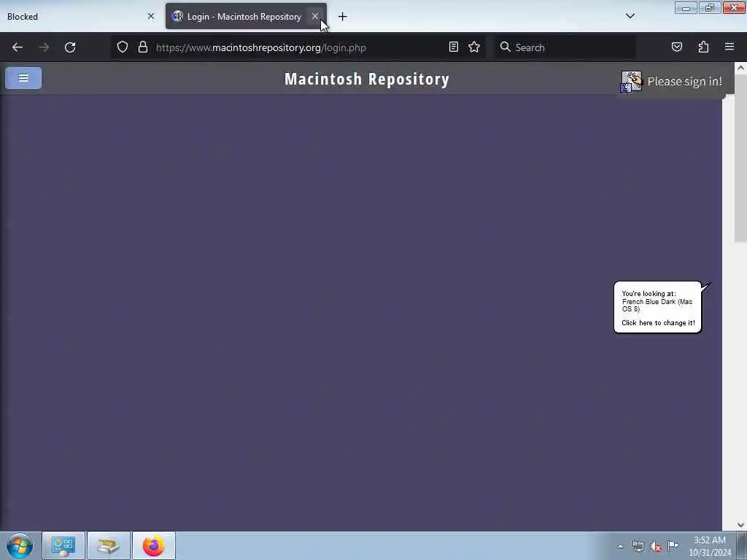The width and height of the screenshot is (747, 560).
Task: Toggle reader view icon in address bar
Action: point(454,47)
